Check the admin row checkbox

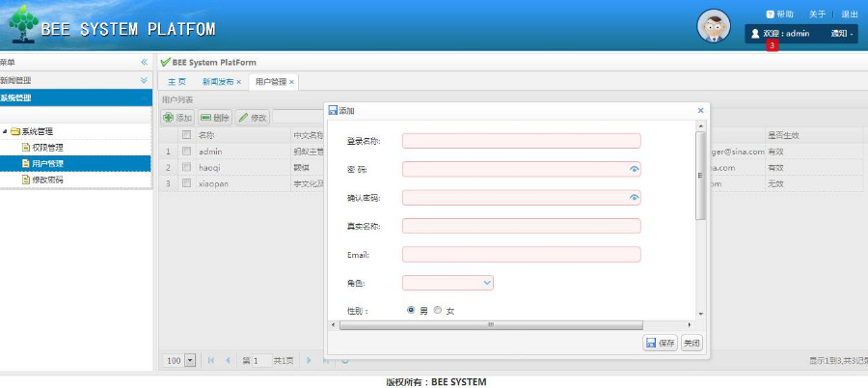tap(186, 151)
